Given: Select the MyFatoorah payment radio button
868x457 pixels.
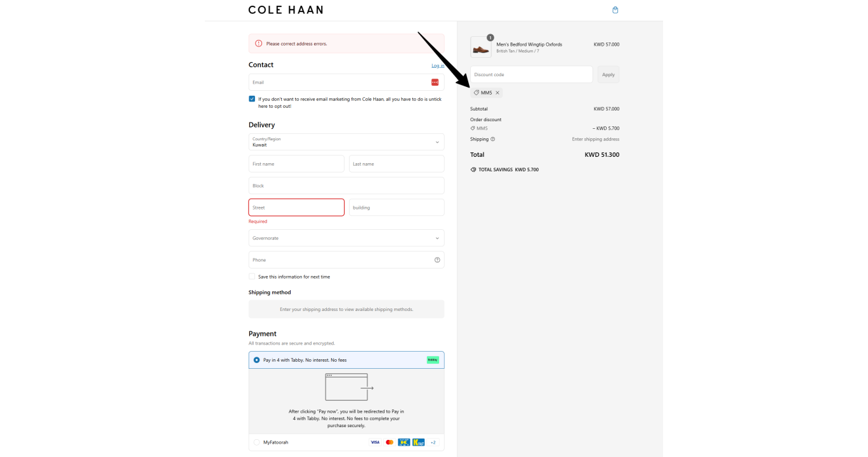Looking at the screenshot, I should (256, 442).
